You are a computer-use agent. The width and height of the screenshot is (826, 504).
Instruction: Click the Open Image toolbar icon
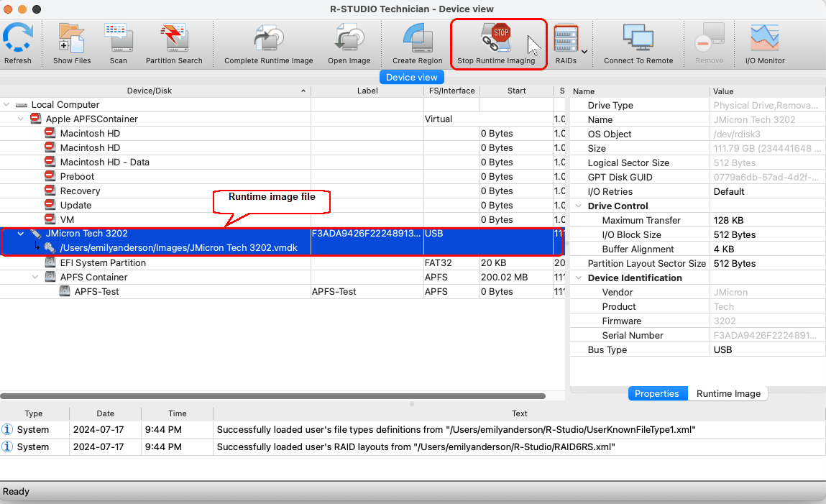pyautogui.click(x=349, y=38)
